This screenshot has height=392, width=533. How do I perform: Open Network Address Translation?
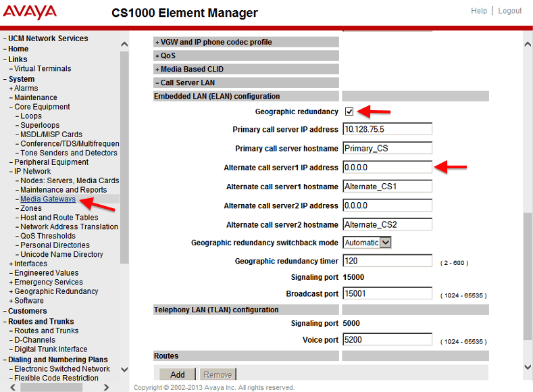point(69,226)
